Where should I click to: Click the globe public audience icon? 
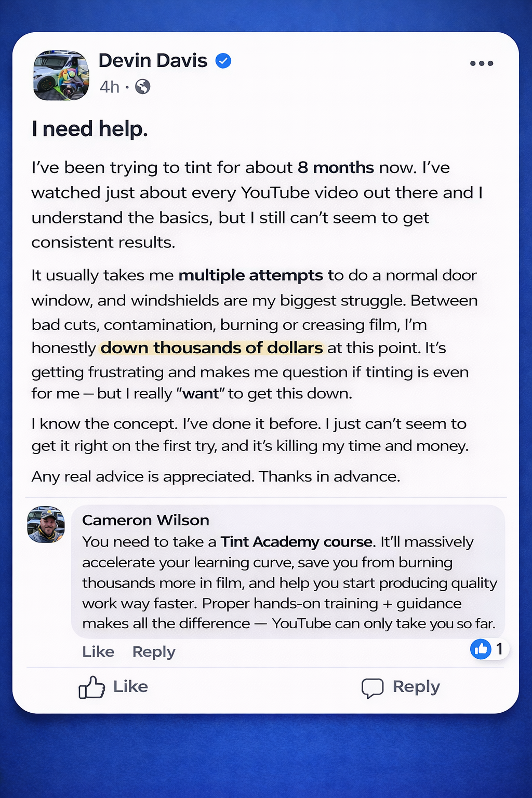(x=143, y=87)
